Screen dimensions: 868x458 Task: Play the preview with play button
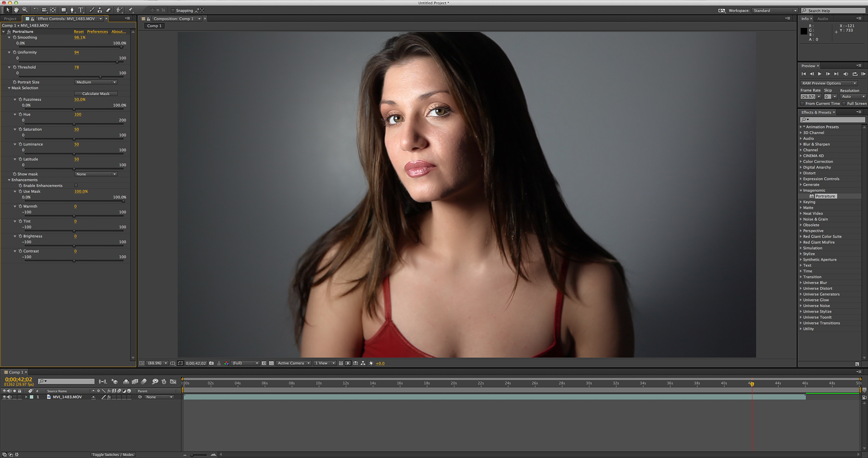[x=820, y=74]
